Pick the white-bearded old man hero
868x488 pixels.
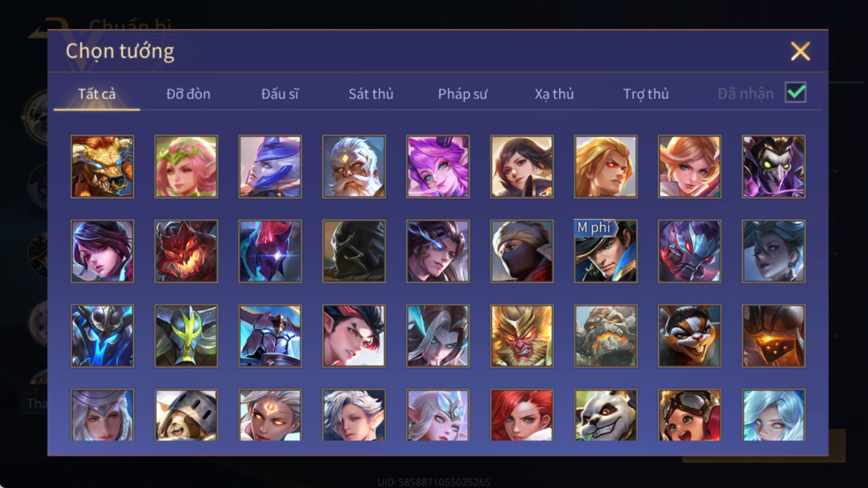click(354, 167)
